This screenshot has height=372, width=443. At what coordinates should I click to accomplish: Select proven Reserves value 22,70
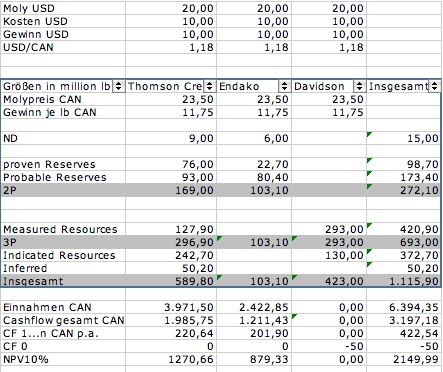click(254, 164)
